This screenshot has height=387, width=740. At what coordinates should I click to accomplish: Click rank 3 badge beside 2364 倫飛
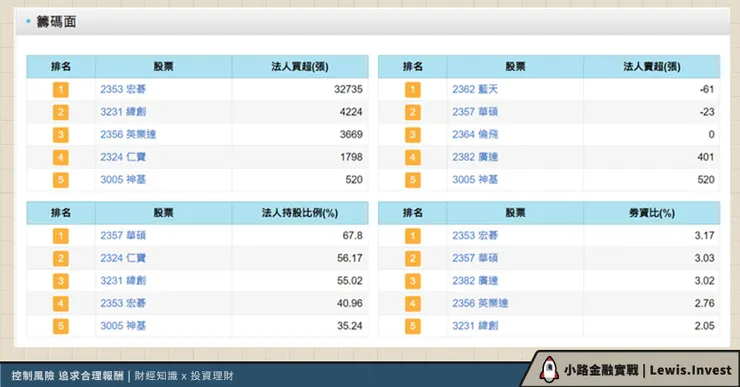412,135
